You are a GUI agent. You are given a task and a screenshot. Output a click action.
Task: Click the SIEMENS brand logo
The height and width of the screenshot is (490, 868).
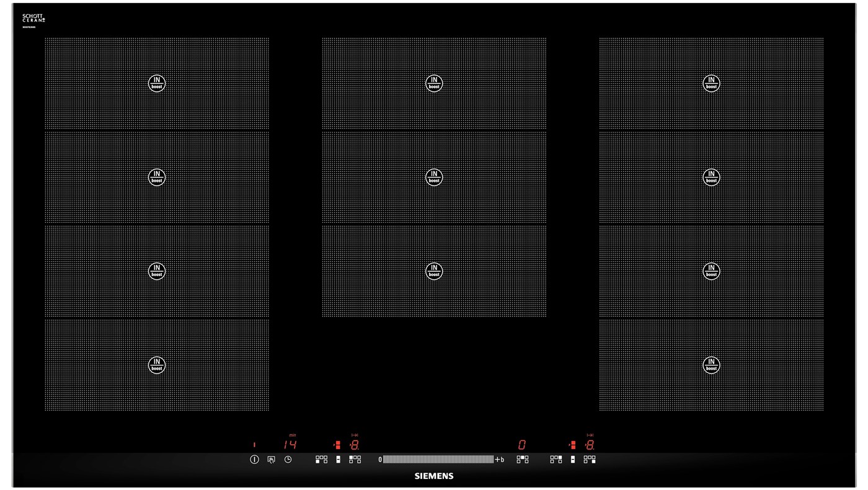pyautogui.click(x=434, y=476)
